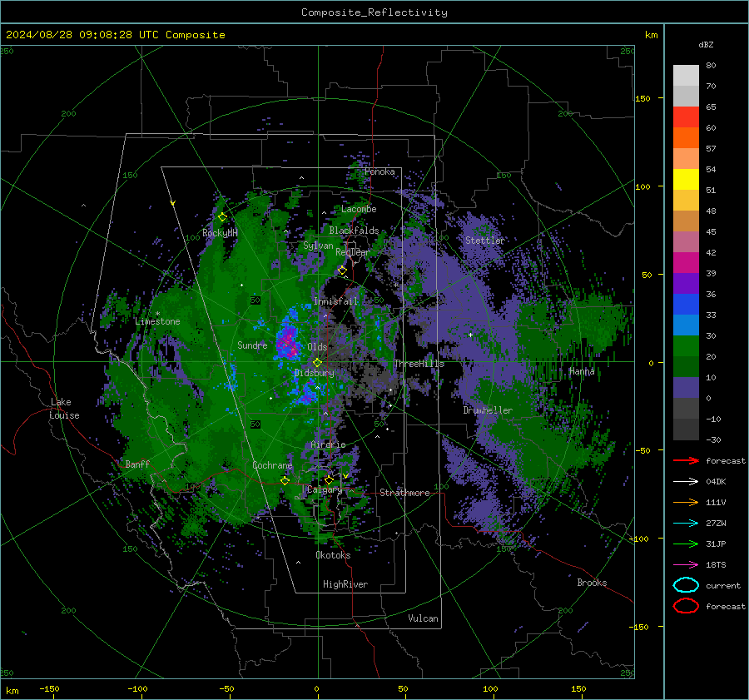
Task: Click the yellow diamond marker below Cochrane
Action: [285, 481]
